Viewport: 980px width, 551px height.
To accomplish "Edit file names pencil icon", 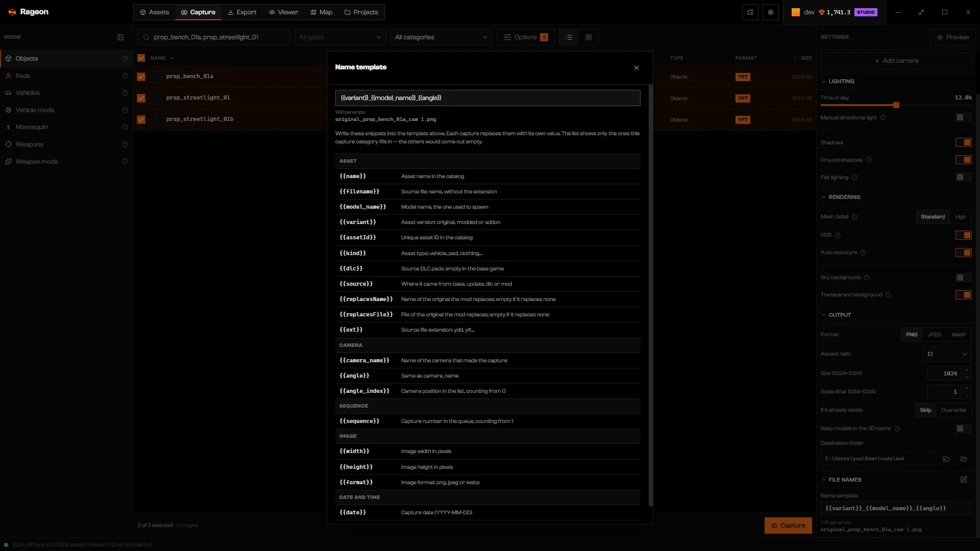I will [964, 480].
